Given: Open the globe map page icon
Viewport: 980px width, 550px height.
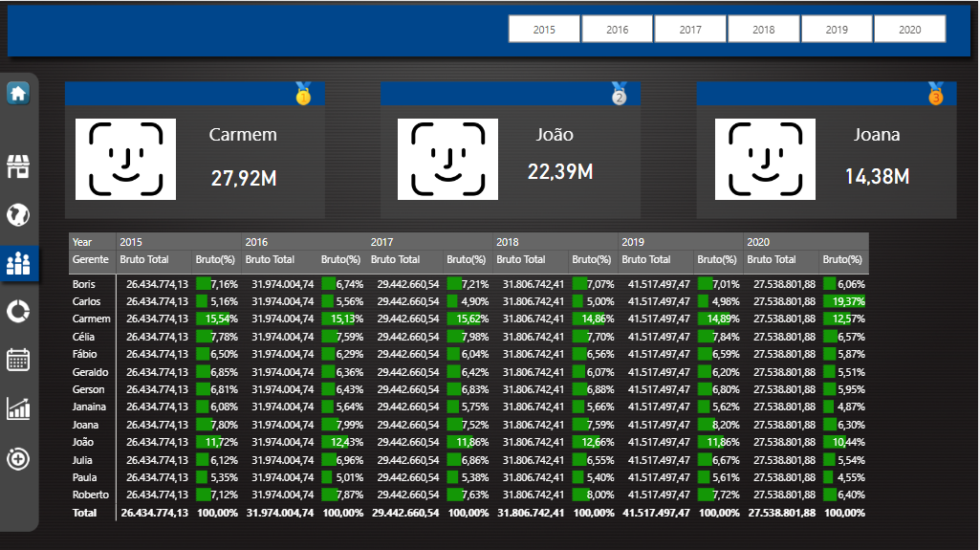Looking at the screenshot, I should pyautogui.click(x=18, y=214).
